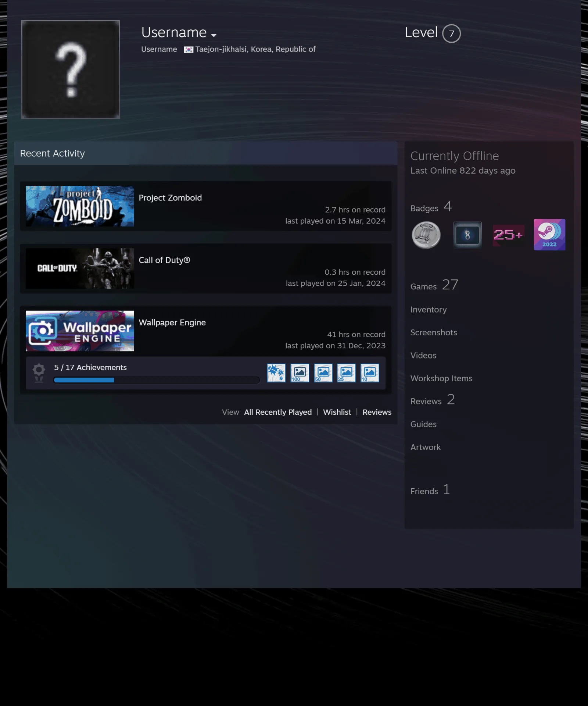The height and width of the screenshot is (706, 588).
Task: Click the achievements gear trophy icon
Action: [39, 373]
